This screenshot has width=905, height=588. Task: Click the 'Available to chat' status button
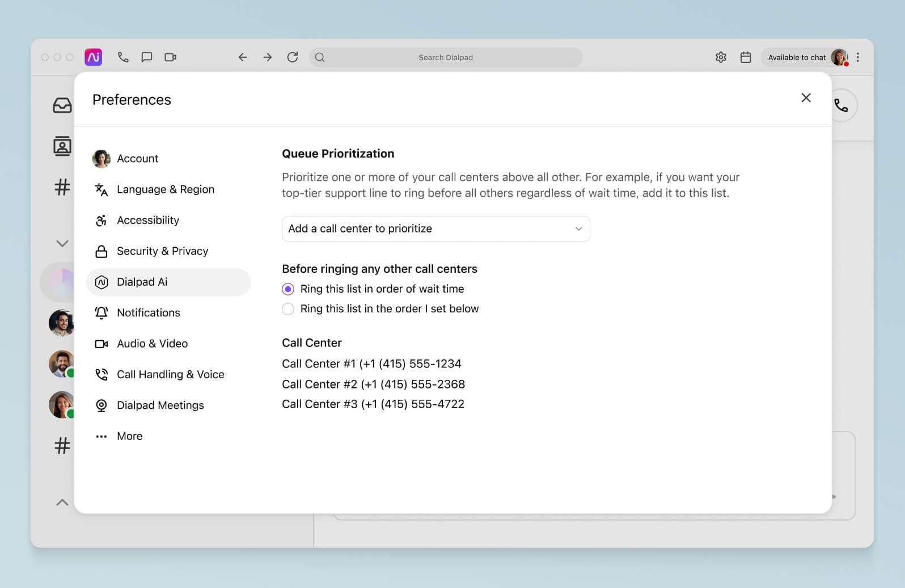(796, 57)
